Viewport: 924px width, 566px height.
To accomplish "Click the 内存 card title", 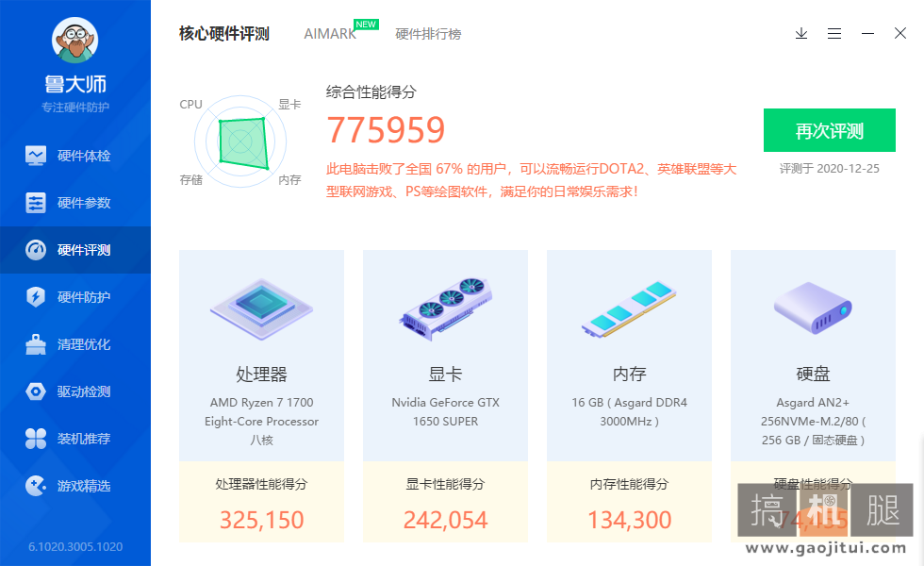I will tap(630, 374).
